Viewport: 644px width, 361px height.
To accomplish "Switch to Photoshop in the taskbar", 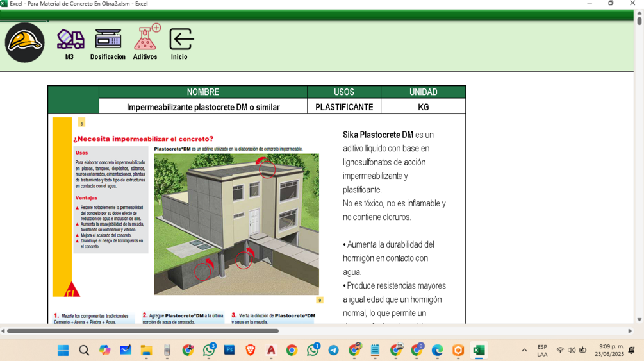I will (229, 350).
